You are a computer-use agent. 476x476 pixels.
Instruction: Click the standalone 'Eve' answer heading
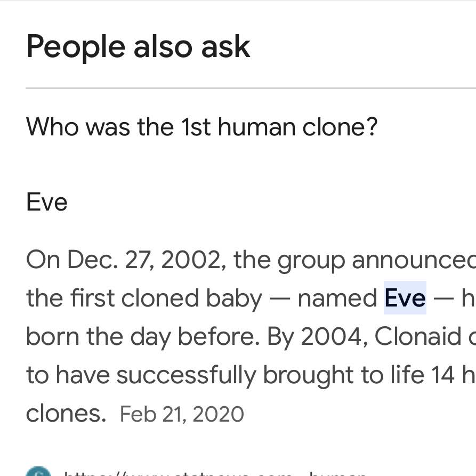(47, 203)
